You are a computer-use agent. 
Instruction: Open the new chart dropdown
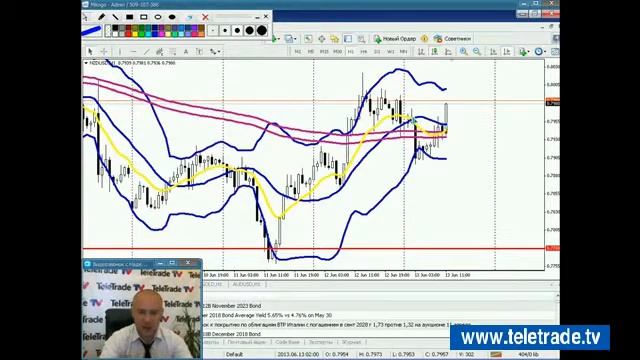(x=276, y=39)
